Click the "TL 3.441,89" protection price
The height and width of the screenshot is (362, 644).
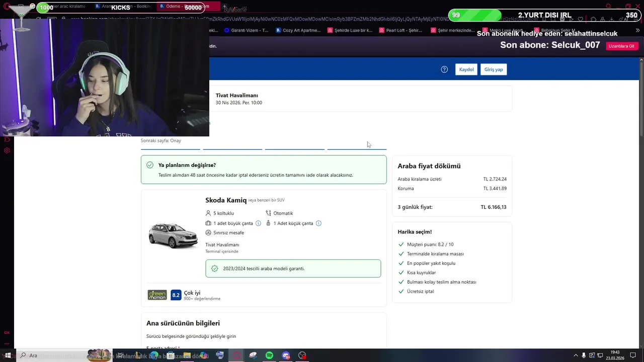click(x=495, y=189)
